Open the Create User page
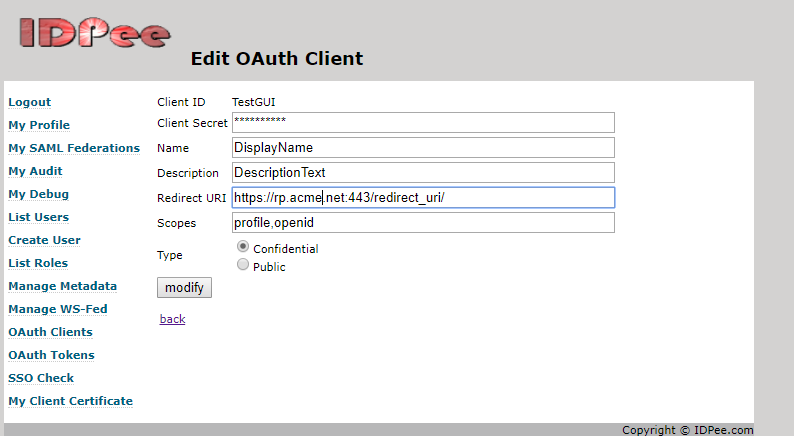This screenshot has height=436, width=794. [x=44, y=240]
